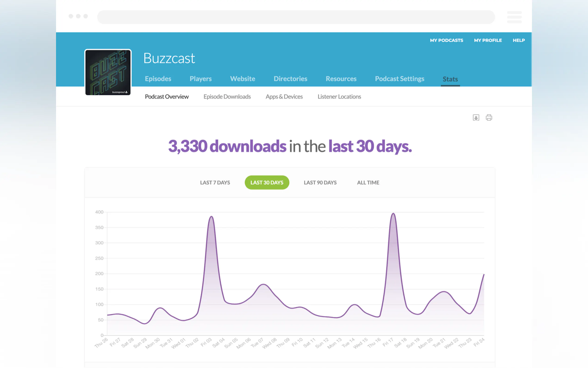The width and height of the screenshot is (588, 368).
Task: Switch to the Directories tab
Action: (290, 79)
